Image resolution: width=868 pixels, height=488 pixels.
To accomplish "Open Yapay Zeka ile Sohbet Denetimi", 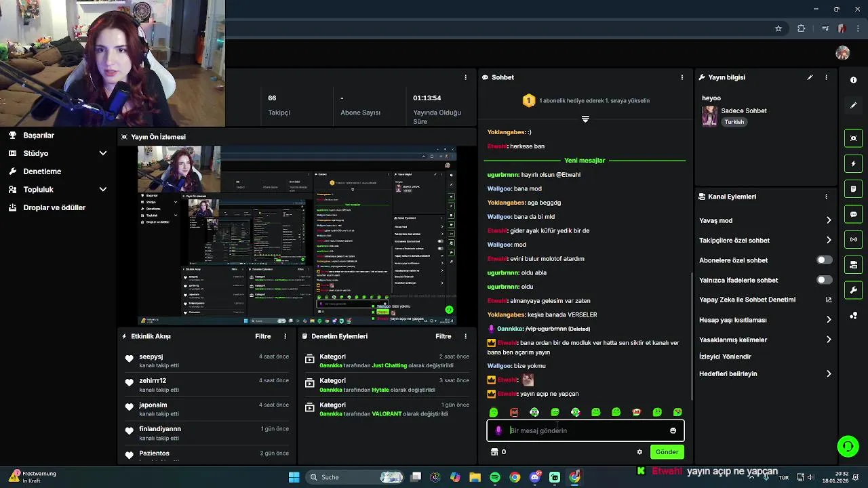I will pyautogui.click(x=747, y=300).
